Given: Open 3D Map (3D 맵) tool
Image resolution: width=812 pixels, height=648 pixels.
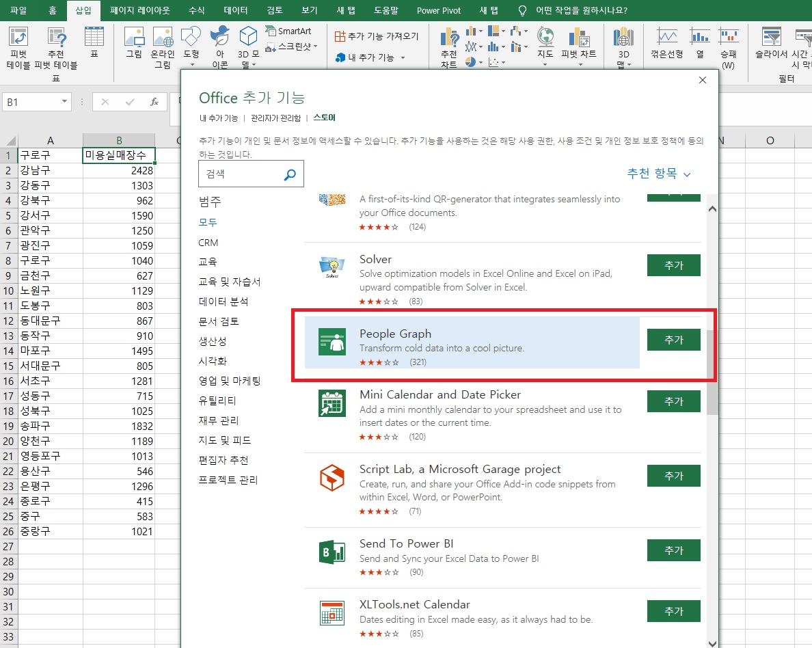Looking at the screenshot, I should pos(623,48).
